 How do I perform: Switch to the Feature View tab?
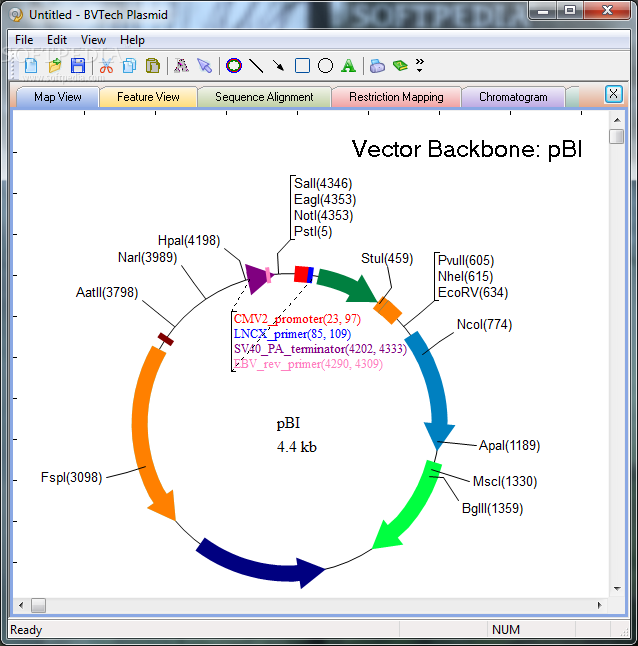[148, 97]
